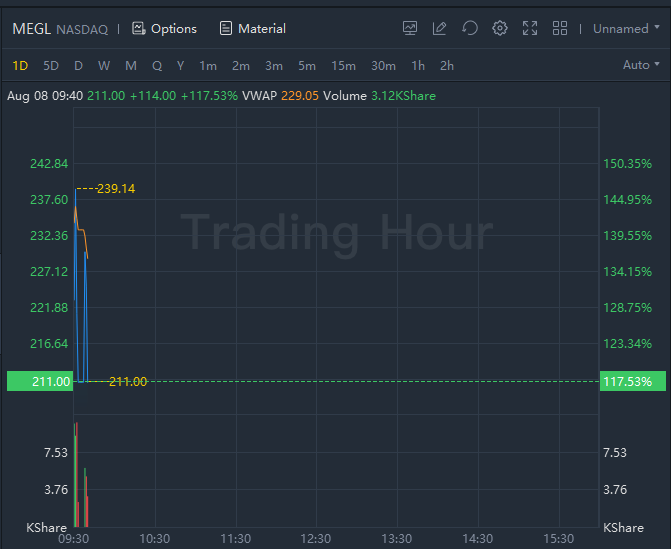Switch to 2m interval
The height and width of the screenshot is (549, 671).
coord(241,65)
